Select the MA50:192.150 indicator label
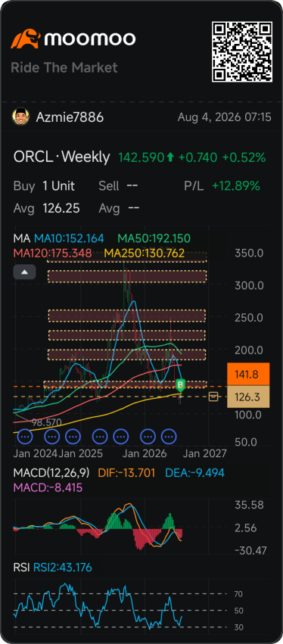Viewport: 283px width, 644px height. coord(154,238)
